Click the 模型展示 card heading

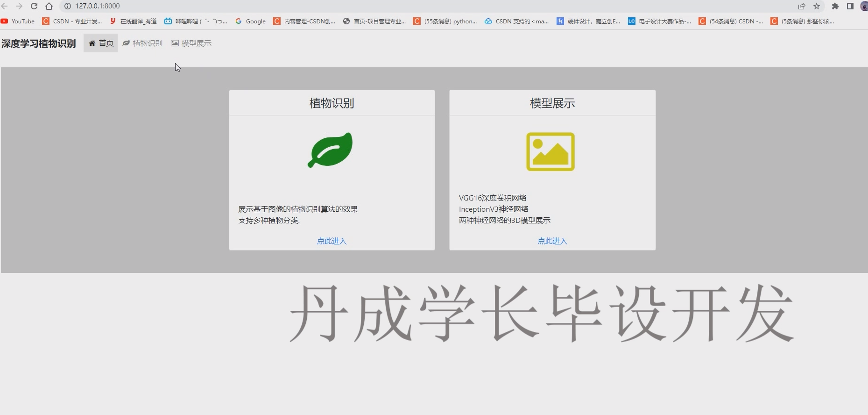pyautogui.click(x=552, y=103)
